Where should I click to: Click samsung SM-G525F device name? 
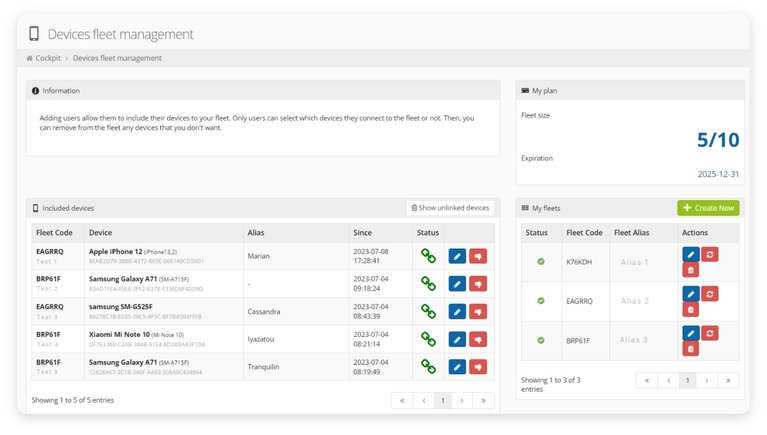[x=120, y=307]
